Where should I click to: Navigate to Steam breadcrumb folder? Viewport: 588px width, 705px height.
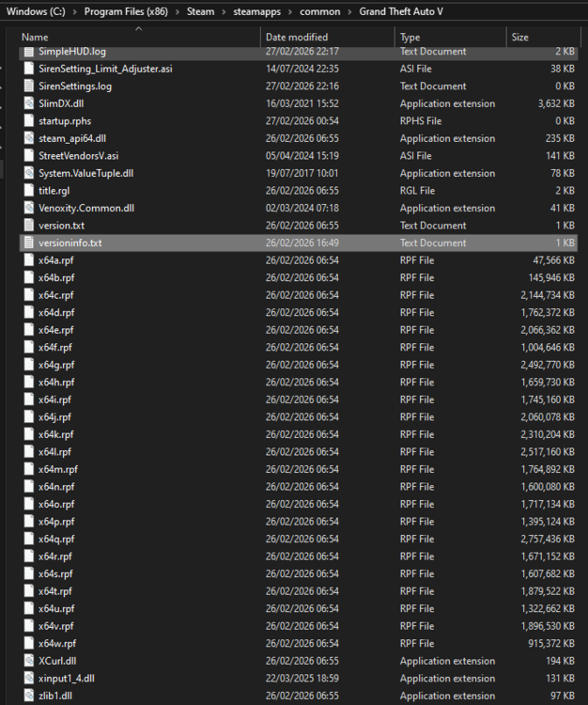point(200,11)
